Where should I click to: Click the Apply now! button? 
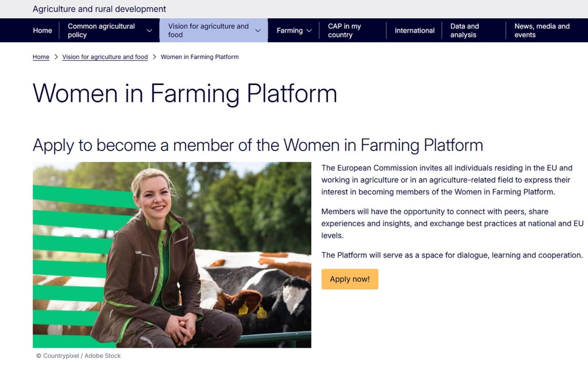click(x=350, y=279)
